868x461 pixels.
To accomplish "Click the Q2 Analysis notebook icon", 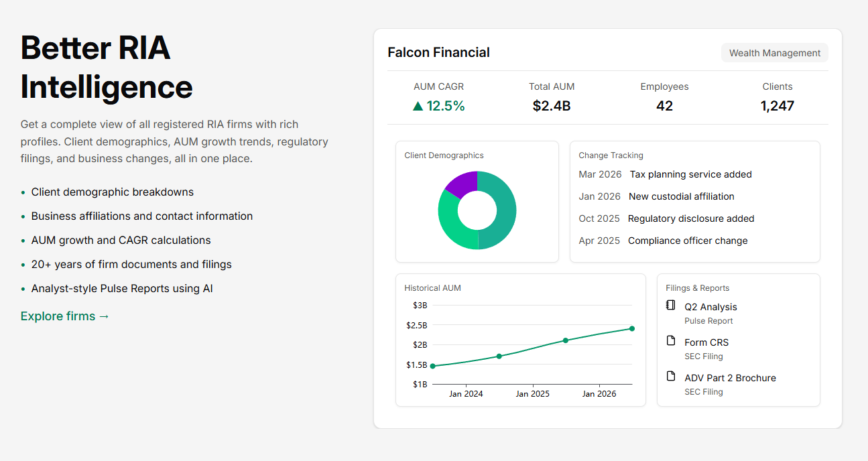I will coord(671,306).
